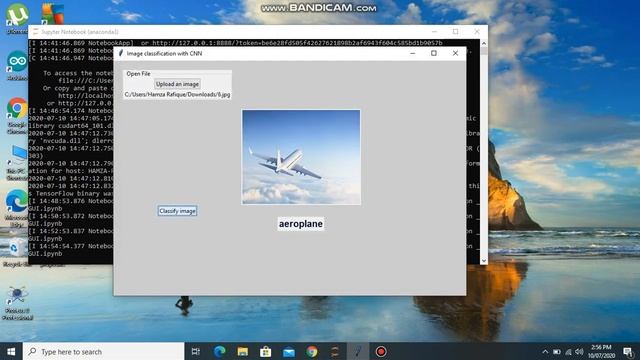Switch to the Jupyter console taskbar icon
This screenshot has height=360, width=640.
[x=335, y=351]
